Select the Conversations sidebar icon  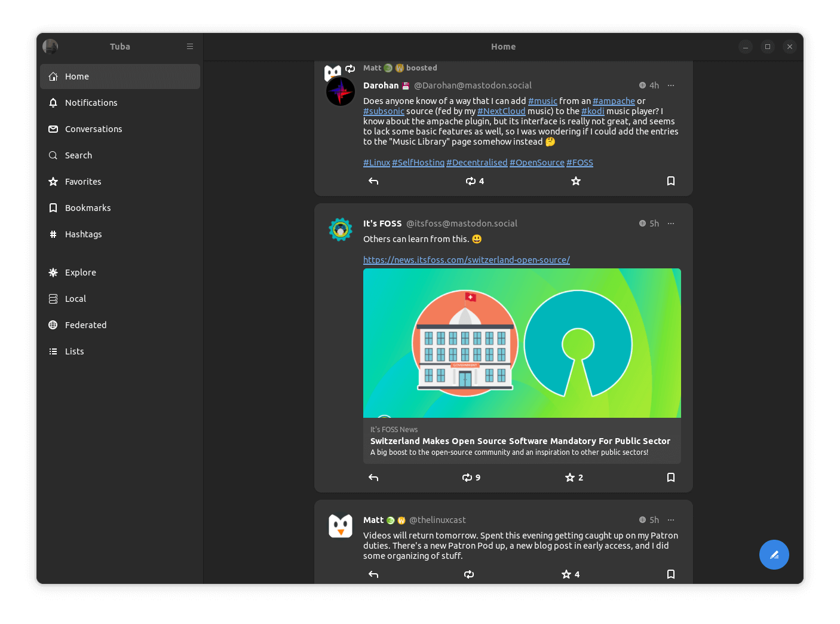93,129
